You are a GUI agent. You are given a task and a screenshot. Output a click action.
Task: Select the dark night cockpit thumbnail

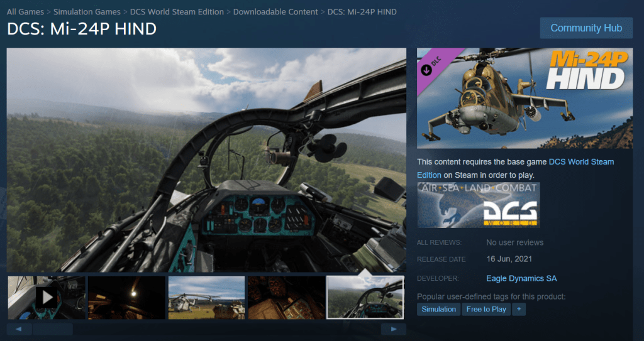tap(126, 297)
